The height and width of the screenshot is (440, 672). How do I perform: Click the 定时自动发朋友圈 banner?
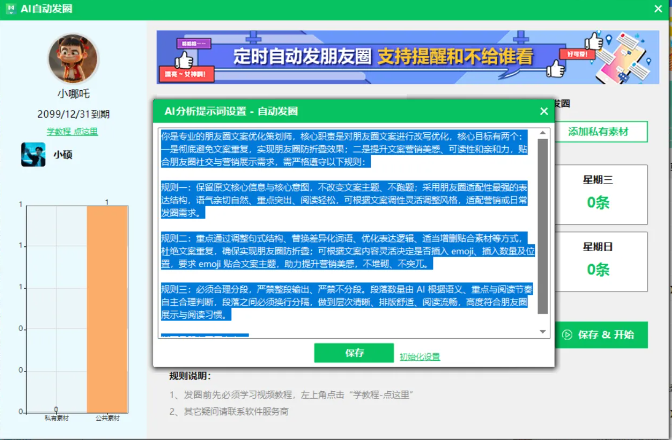[x=408, y=57]
